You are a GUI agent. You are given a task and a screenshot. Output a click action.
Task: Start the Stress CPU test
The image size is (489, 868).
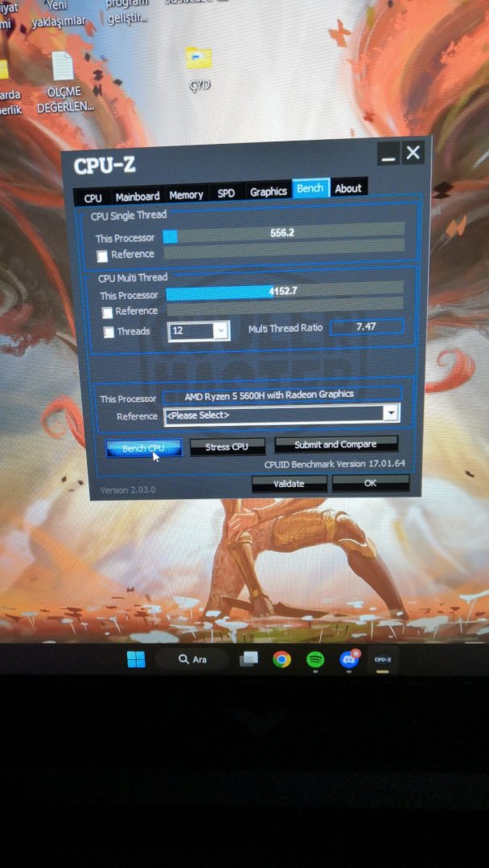pyautogui.click(x=227, y=447)
